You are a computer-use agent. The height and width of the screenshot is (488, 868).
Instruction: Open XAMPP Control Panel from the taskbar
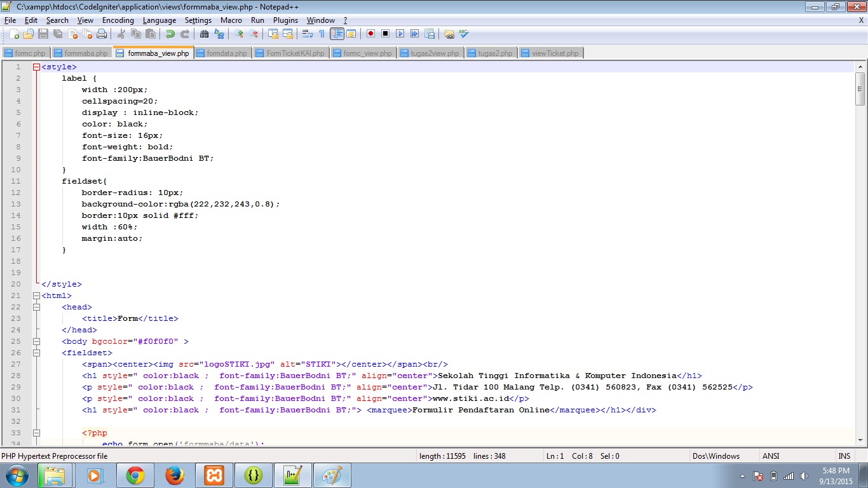[x=214, y=474]
